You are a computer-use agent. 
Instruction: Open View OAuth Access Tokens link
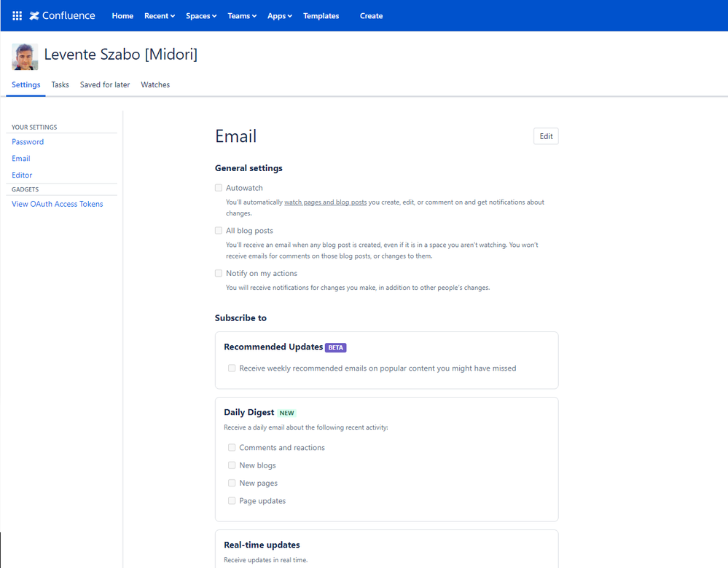[x=57, y=204]
